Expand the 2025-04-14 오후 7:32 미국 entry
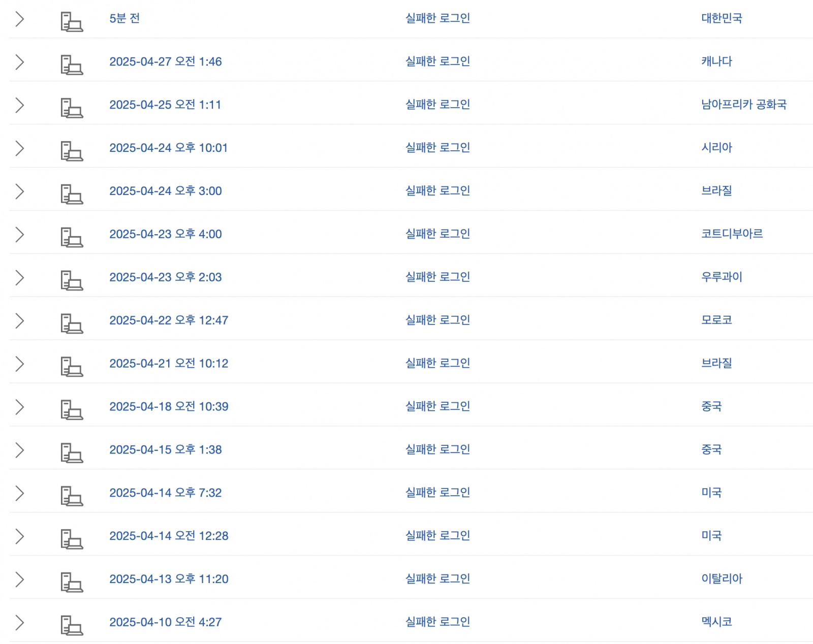 (20, 493)
